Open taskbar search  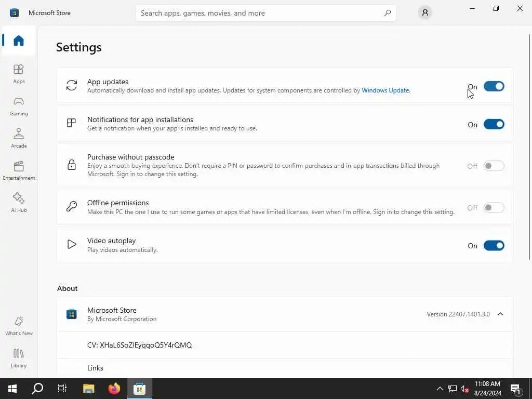click(37, 389)
